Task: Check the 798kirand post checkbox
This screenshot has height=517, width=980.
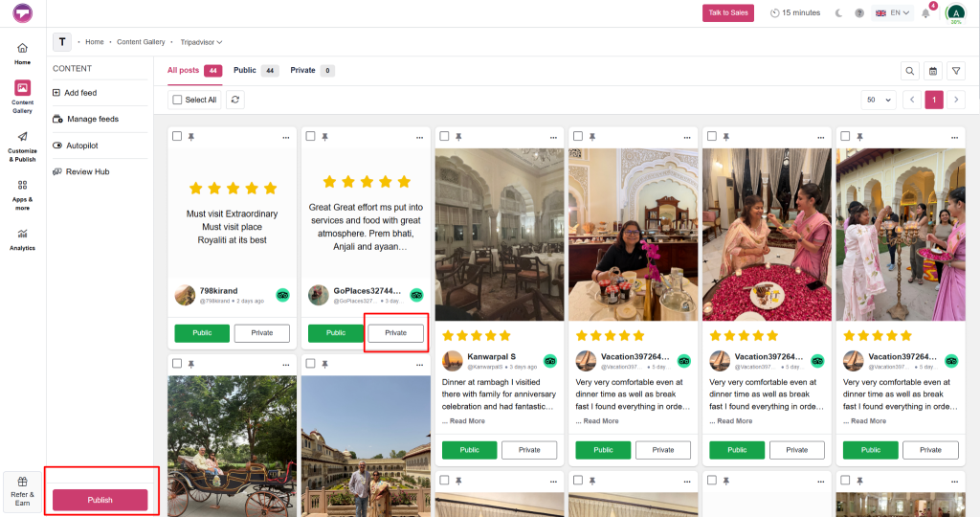Action: pos(177,136)
